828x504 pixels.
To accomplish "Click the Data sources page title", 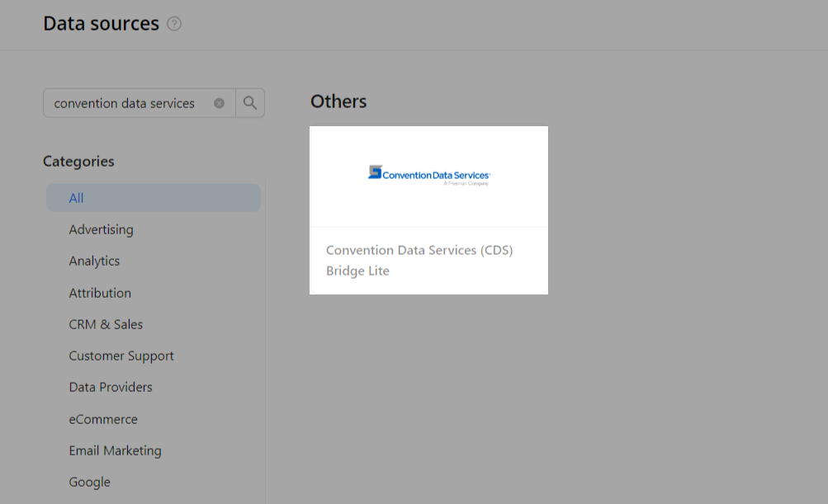I will [101, 24].
